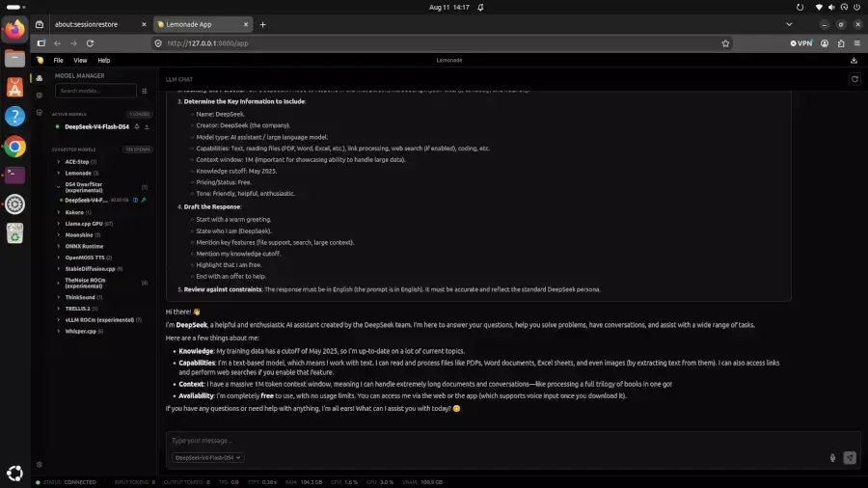This screenshot has height=488, width=868.
Task: Open the model filter options icon
Action: [x=145, y=91]
